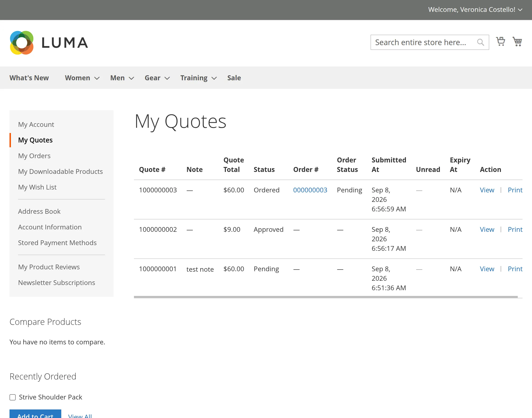
Task: Print quote 1000000002
Action: pos(515,229)
